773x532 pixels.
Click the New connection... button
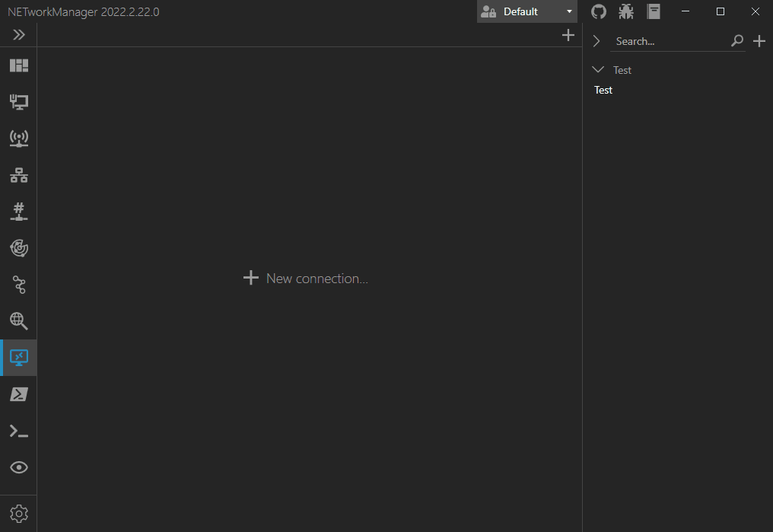click(x=306, y=278)
